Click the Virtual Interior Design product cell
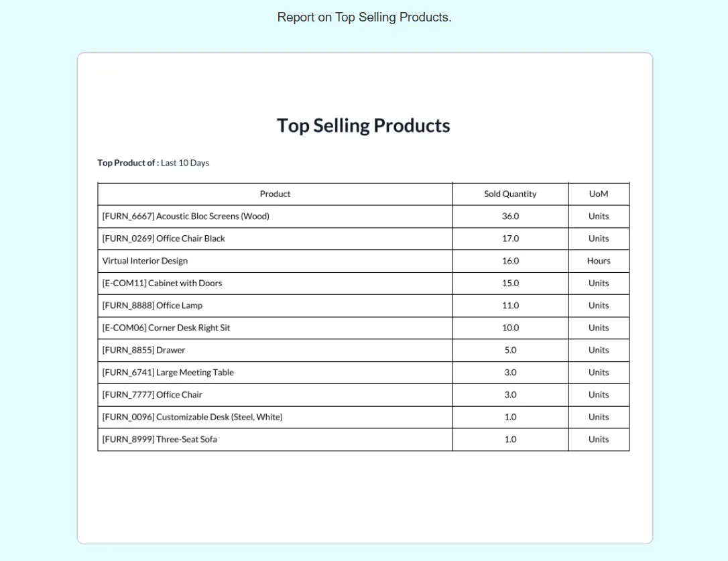Viewport: 728px width, 561px height. click(x=145, y=261)
